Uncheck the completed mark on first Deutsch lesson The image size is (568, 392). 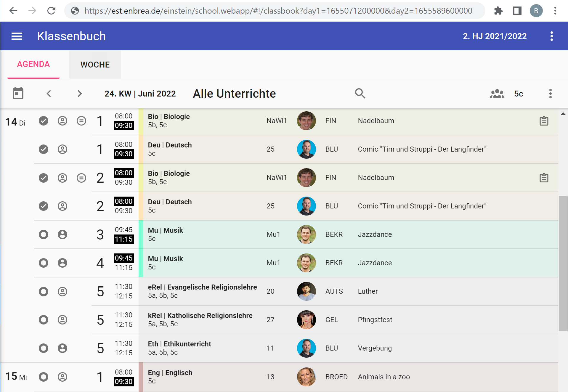pos(44,149)
